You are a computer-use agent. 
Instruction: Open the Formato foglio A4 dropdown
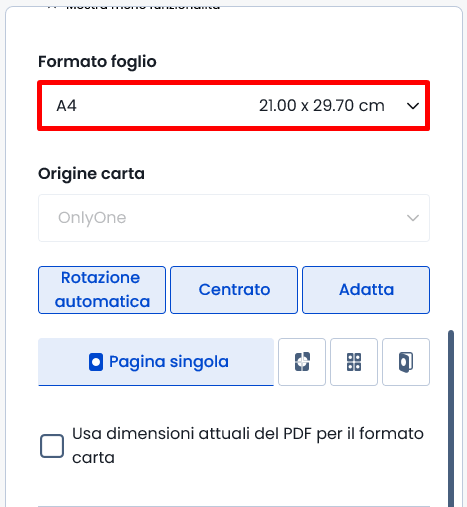234,106
